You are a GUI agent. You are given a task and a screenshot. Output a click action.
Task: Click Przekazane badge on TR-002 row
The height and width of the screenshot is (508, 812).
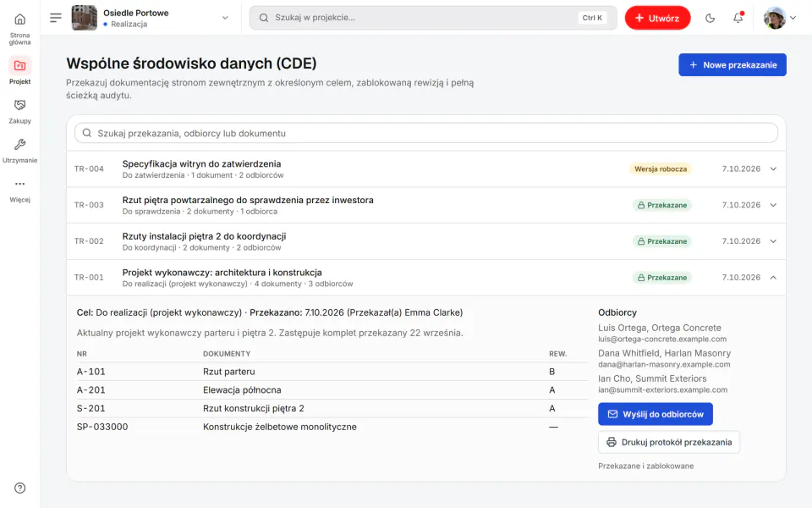click(661, 241)
